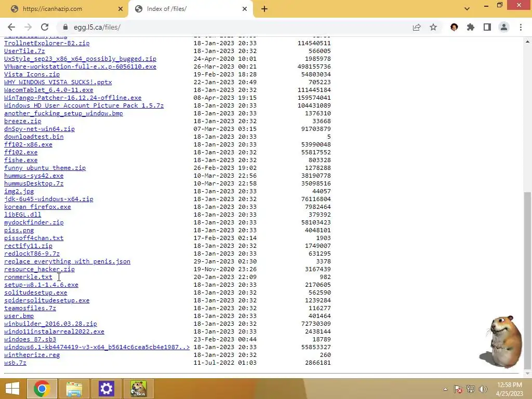Screen dimensions: 532x399
Task: Download resource_hacker.zip
Action: click(x=39, y=270)
